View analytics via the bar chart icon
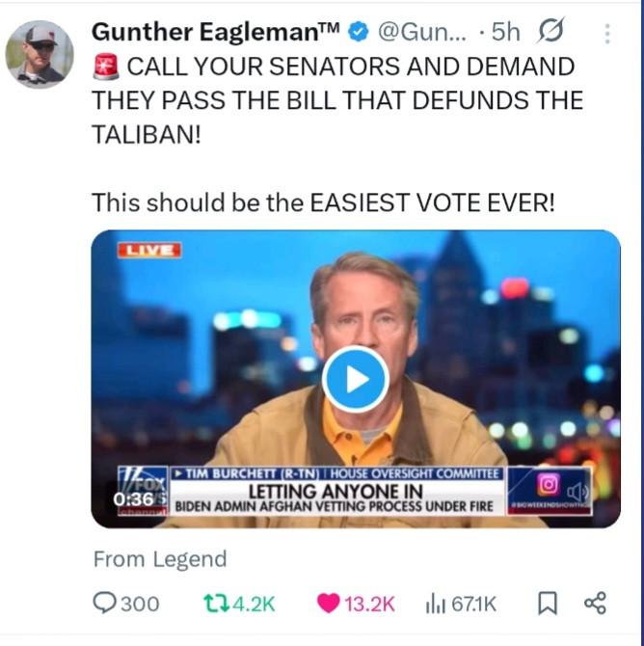The width and height of the screenshot is (644, 646). pyautogui.click(x=436, y=604)
